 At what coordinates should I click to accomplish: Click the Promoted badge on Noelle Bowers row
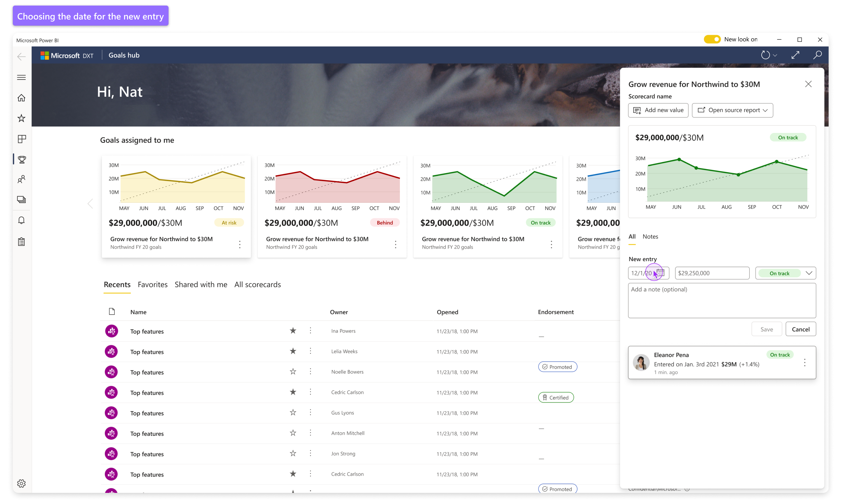558,367
